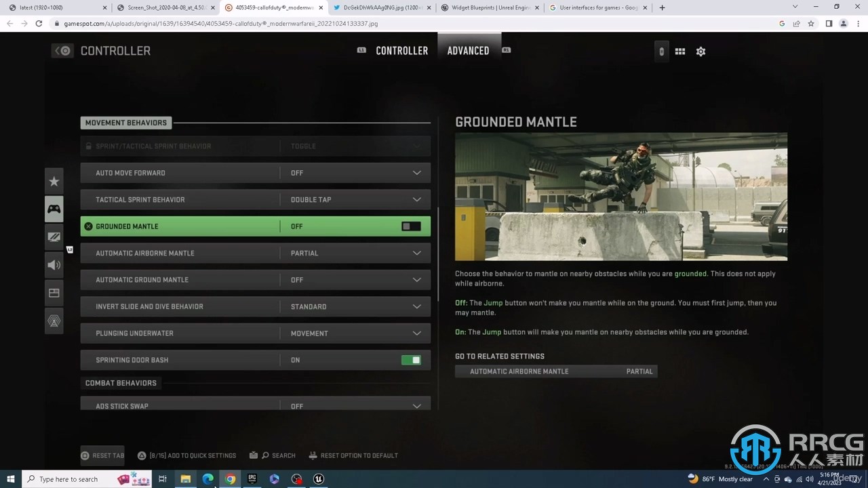Open Epic Games Launcher from taskbar
The height and width of the screenshot is (488, 868).
pos(252,479)
